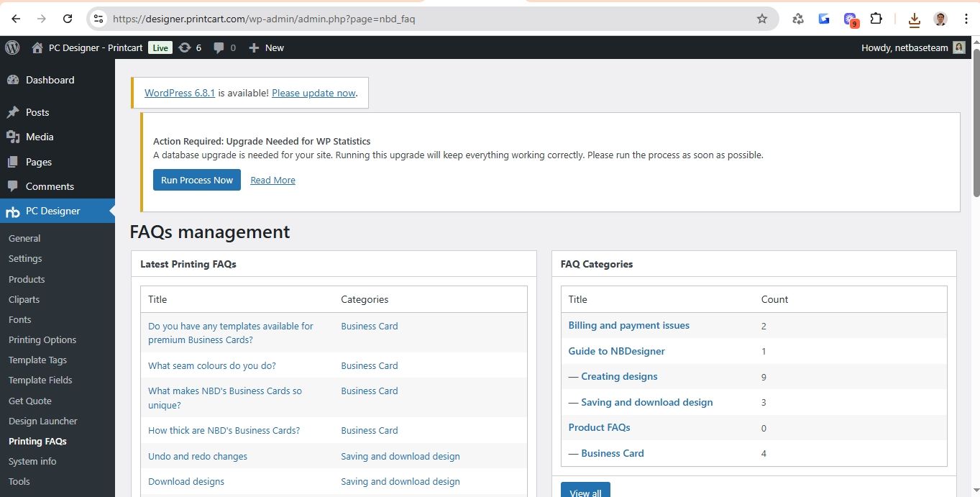Open the Howdy netbaseteam account menu
Viewport: 980px width, 497px height.
(906, 47)
